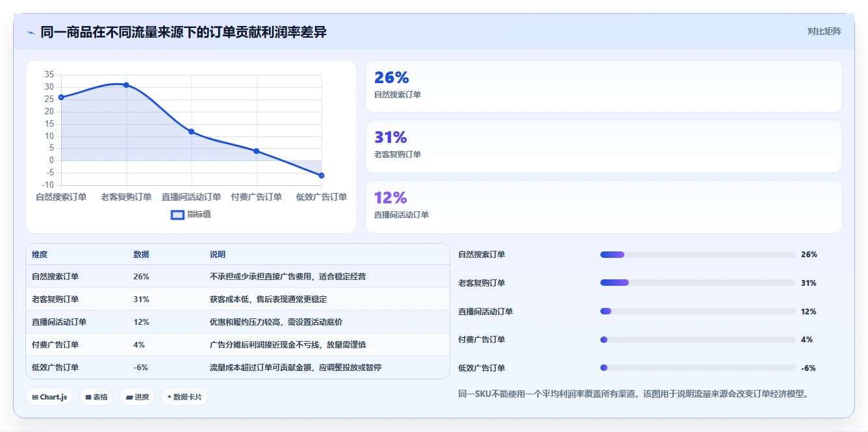Click the 数据卡片 tag chip
Image resolution: width=868 pixels, height=432 pixels.
pyautogui.click(x=185, y=397)
